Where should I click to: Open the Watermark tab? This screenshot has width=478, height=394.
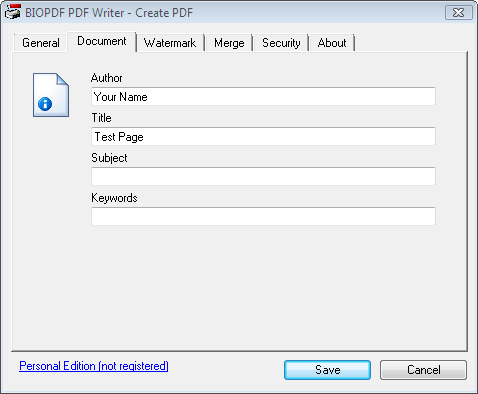[x=170, y=43]
